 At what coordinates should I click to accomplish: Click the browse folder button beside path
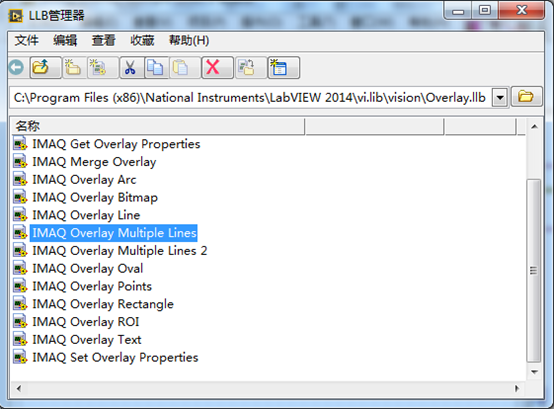pyautogui.click(x=526, y=96)
